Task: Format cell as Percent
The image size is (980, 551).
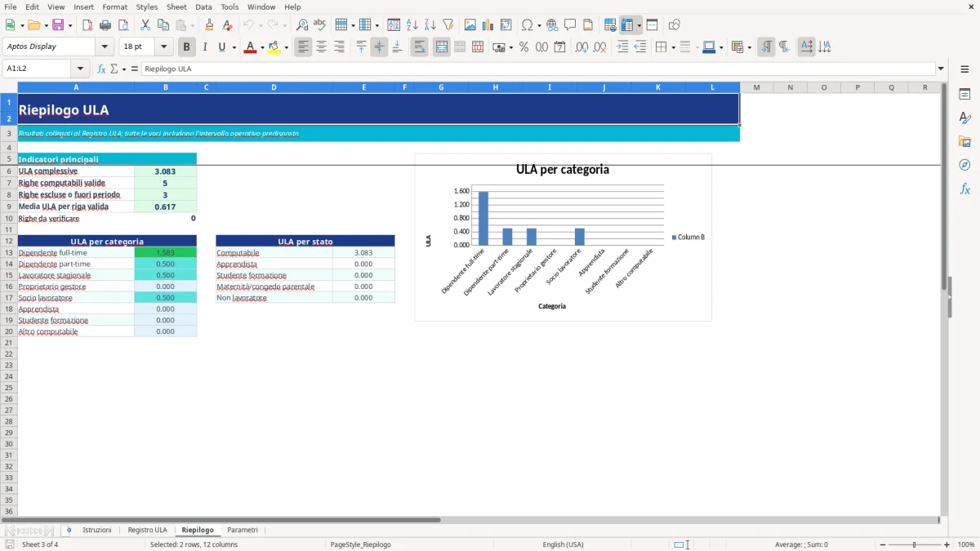Action: (x=523, y=47)
